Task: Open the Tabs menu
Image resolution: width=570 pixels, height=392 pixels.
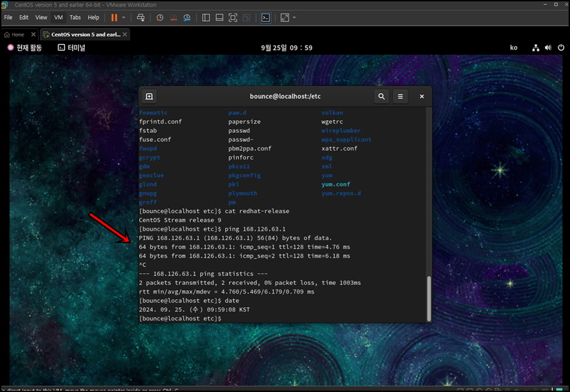Action: click(75, 18)
